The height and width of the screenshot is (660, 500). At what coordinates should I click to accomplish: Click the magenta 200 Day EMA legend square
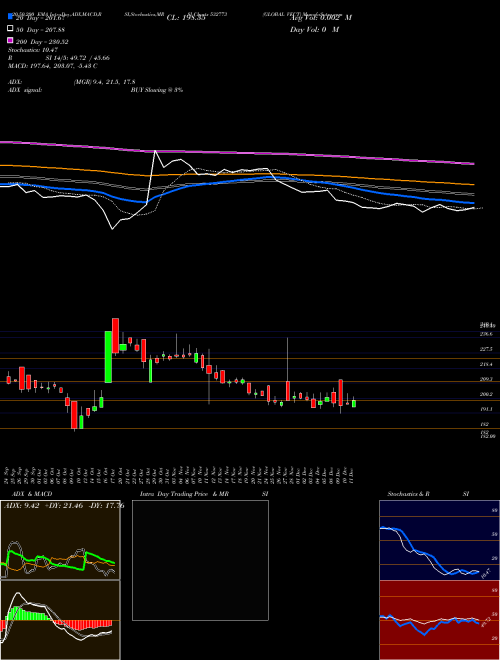(11, 41)
